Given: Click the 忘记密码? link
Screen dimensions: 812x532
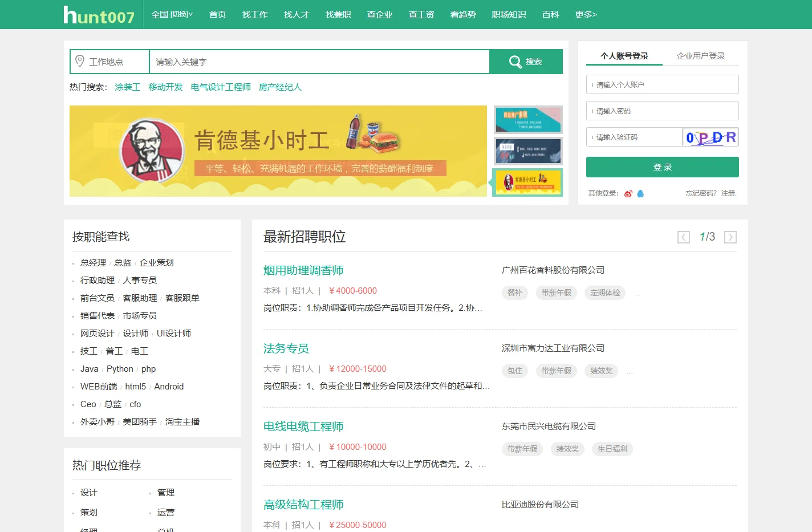Looking at the screenshot, I should pyautogui.click(x=701, y=193).
